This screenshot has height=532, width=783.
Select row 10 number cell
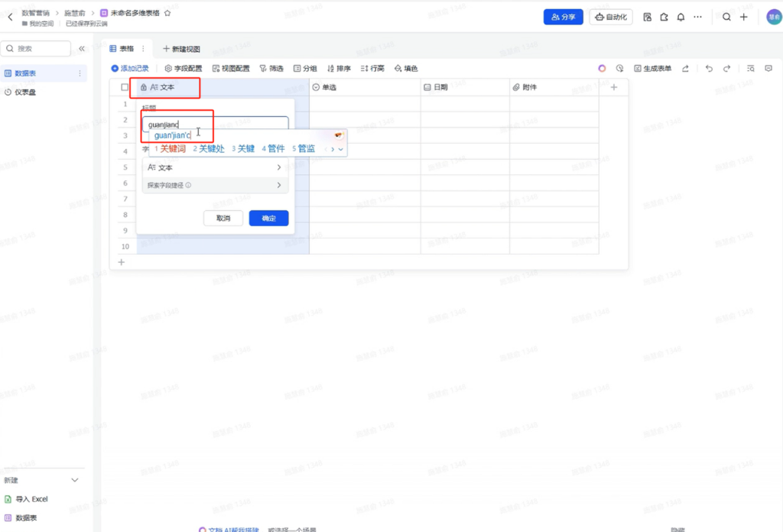(x=125, y=247)
